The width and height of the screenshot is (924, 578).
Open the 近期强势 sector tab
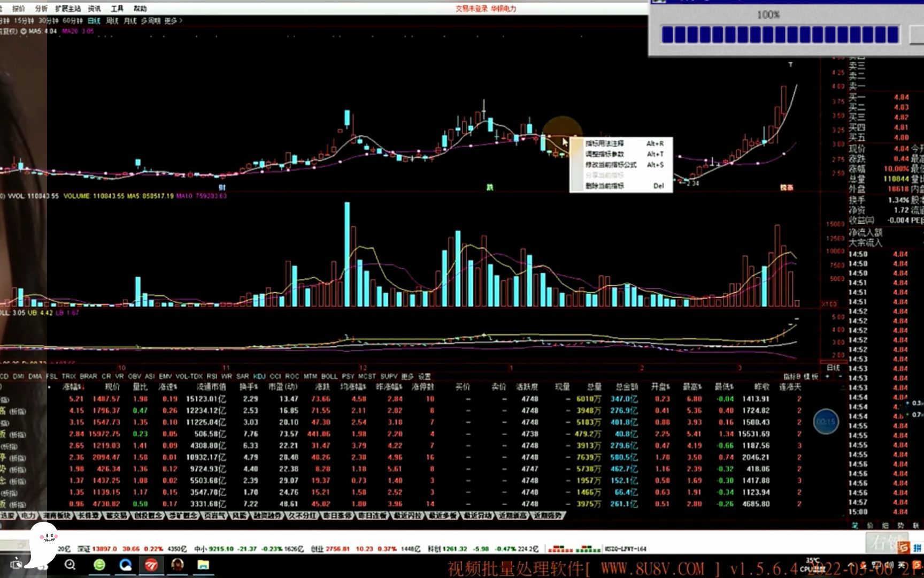pos(548,516)
